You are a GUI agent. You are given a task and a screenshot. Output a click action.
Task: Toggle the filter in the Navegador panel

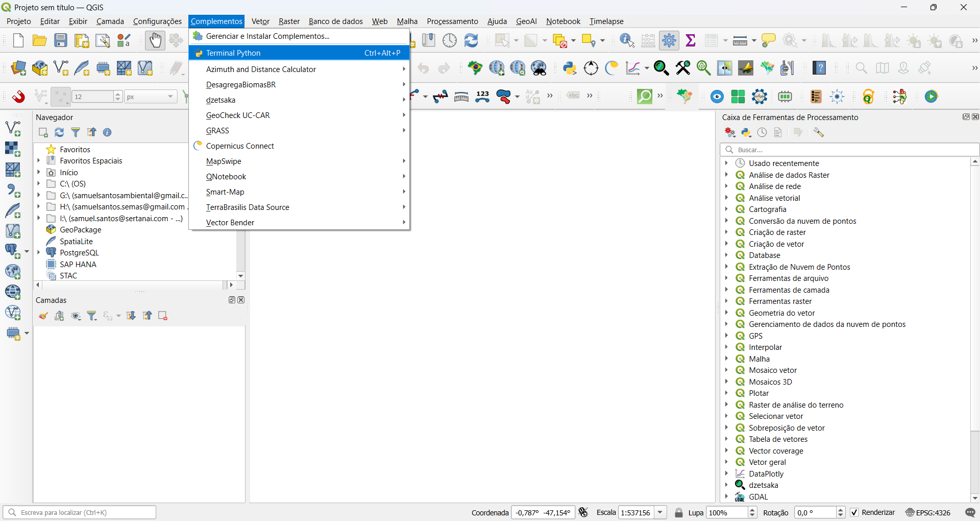coord(75,132)
